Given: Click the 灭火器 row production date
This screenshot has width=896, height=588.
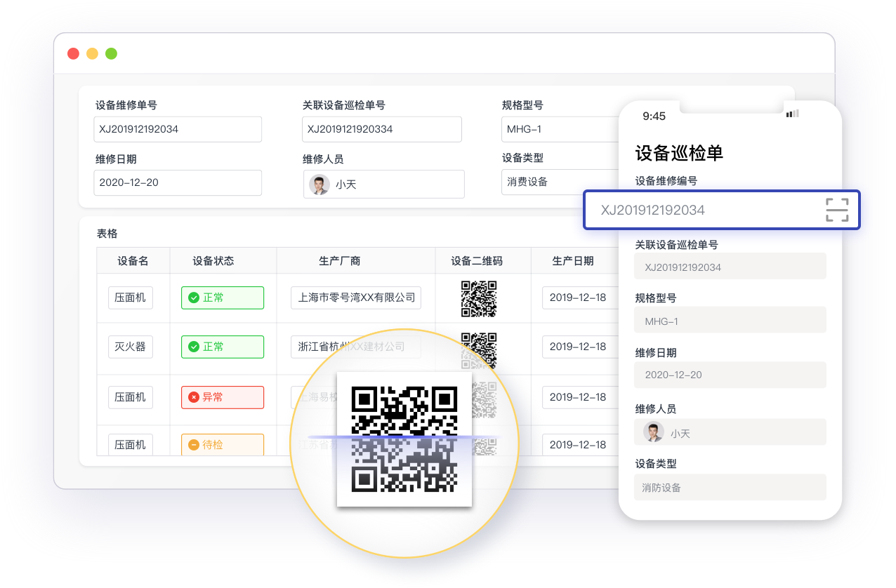Looking at the screenshot, I should pos(580,347).
